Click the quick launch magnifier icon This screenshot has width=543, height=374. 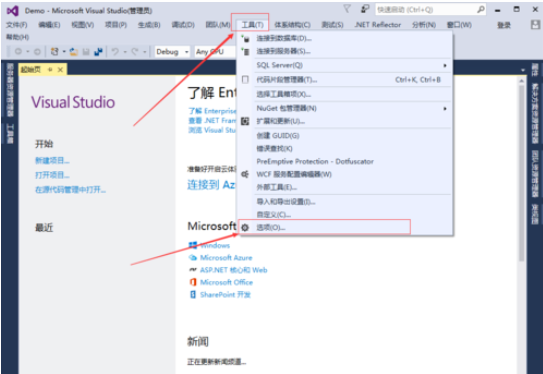click(481, 9)
